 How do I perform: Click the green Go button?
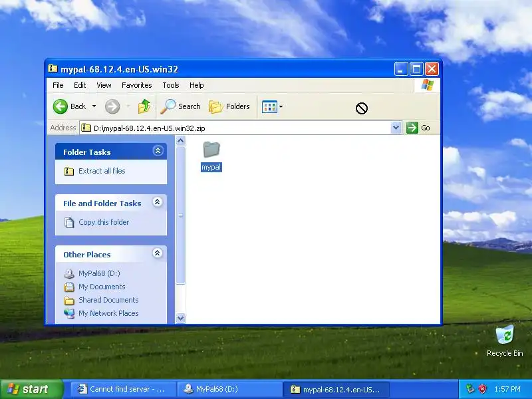[418, 128]
